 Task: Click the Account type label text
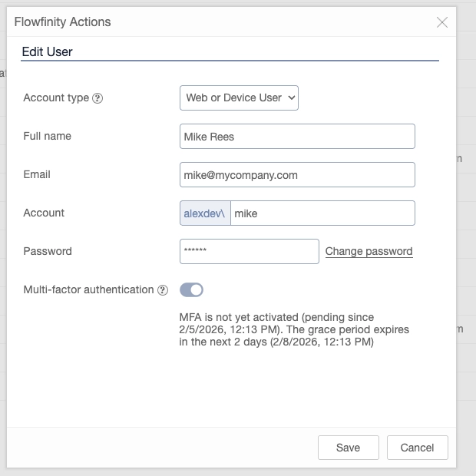click(56, 98)
